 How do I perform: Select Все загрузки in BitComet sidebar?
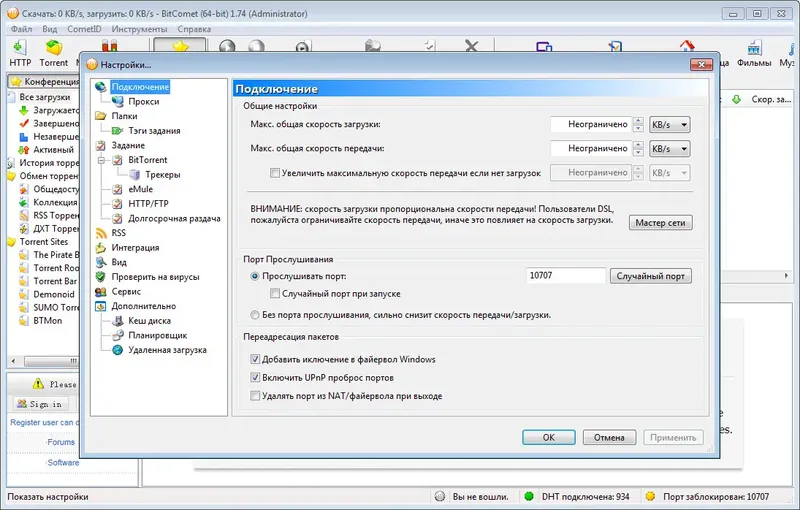coord(45,97)
